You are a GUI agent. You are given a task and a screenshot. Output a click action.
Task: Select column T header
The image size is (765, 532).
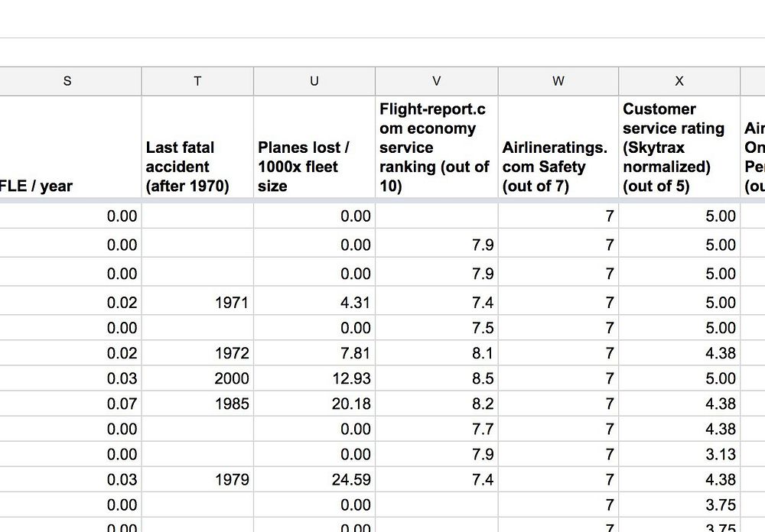tap(197, 81)
